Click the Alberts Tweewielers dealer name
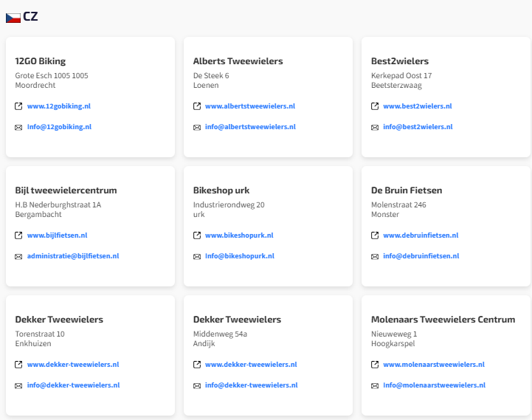This screenshot has height=420, width=532. coord(238,61)
